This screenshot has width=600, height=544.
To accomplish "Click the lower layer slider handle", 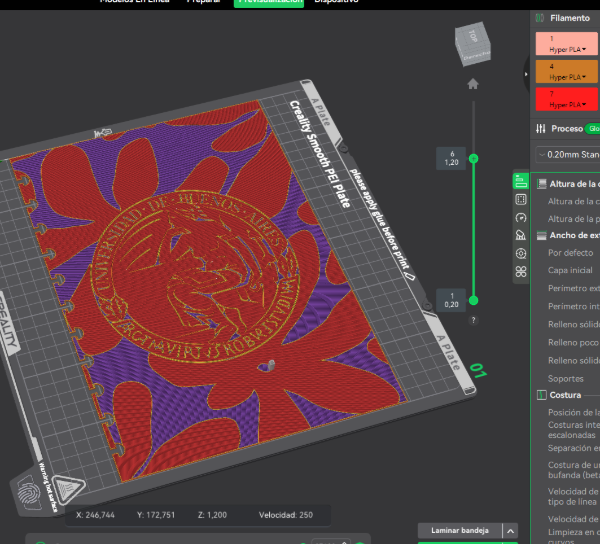I will [473, 301].
